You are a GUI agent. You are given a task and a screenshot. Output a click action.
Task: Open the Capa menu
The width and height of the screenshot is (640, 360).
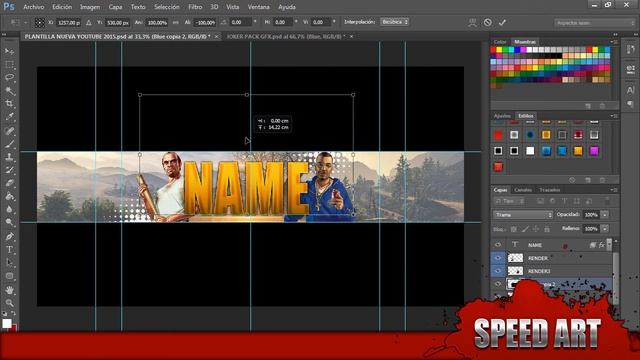(x=115, y=7)
